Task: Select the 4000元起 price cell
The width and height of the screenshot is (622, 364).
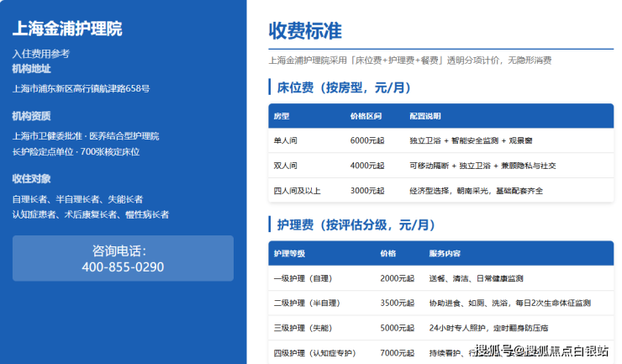Action: (x=367, y=166)
